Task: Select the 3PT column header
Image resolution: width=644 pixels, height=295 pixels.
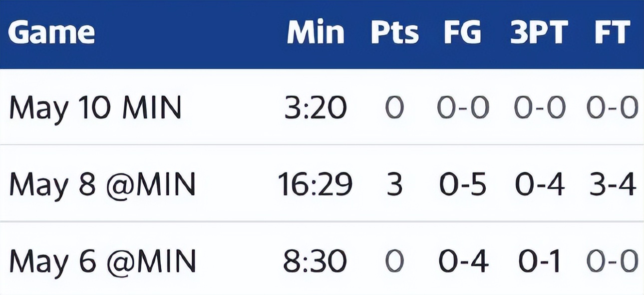Action: 539,32
